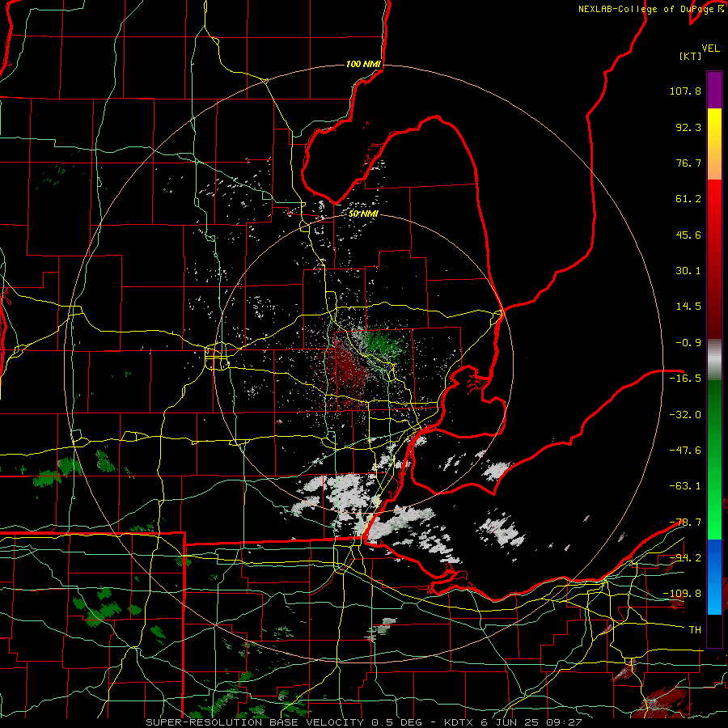Click the 92.3 velocity scale value
728x728 pixels.
coord(688,127)
